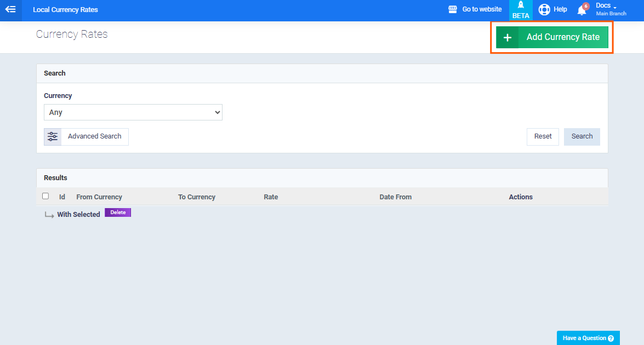Expand the Docs Main Branch account menu
Screen dimensions: 644x345
click(611, 9)
